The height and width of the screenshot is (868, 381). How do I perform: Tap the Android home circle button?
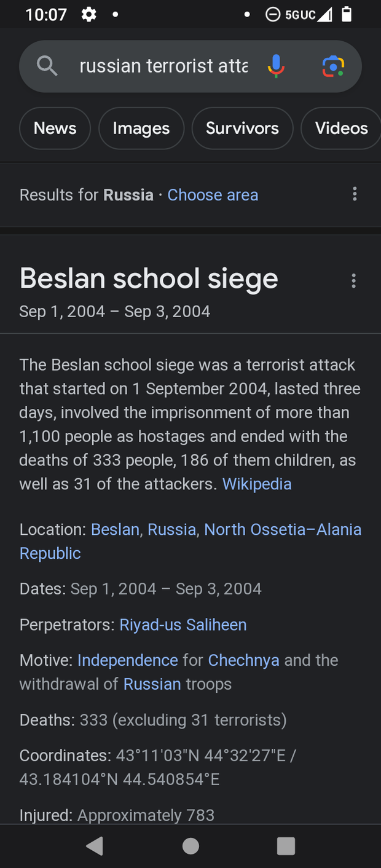190,846
